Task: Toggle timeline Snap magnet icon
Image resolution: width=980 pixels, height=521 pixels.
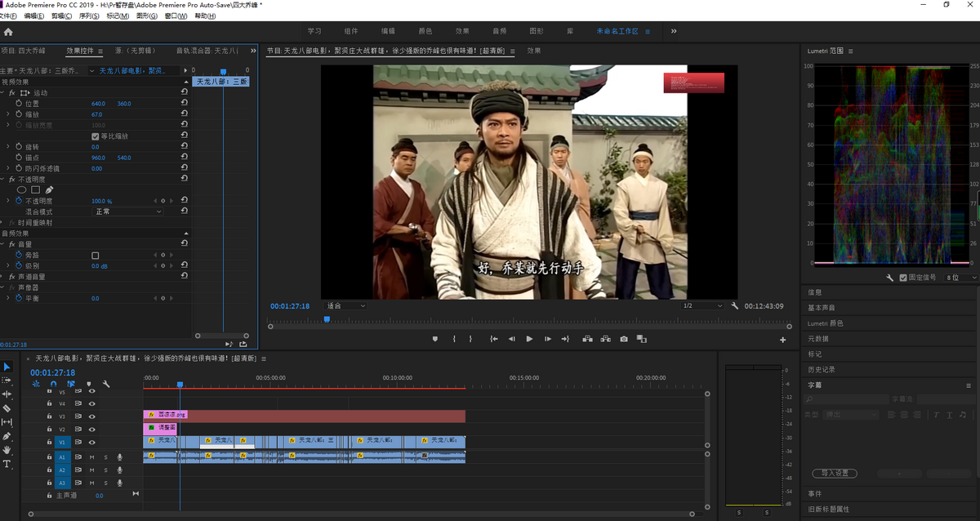Action: point(53,384)
